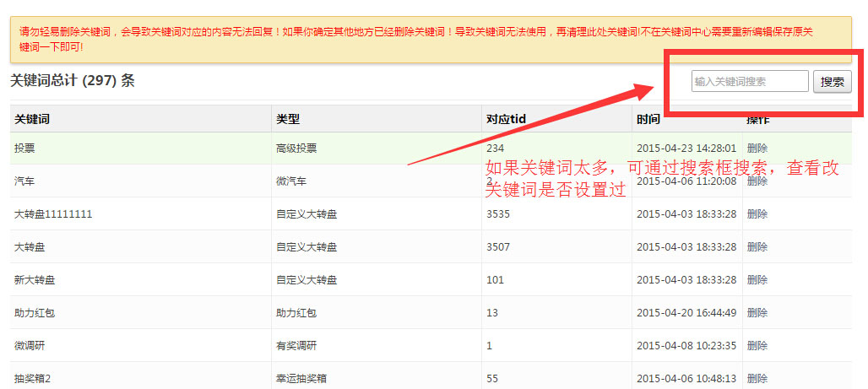Click the keyword search input field
The image size is (868, 389).
tap(749, 82)
